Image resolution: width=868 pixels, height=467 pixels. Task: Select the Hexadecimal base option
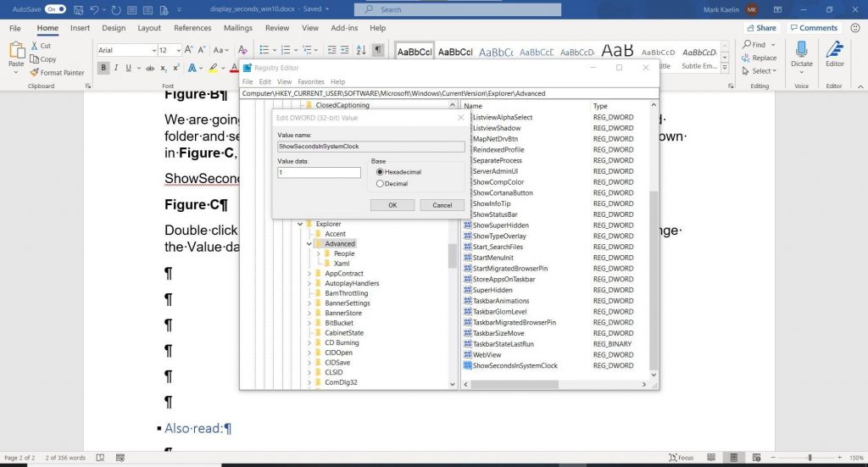click(380, 172)
